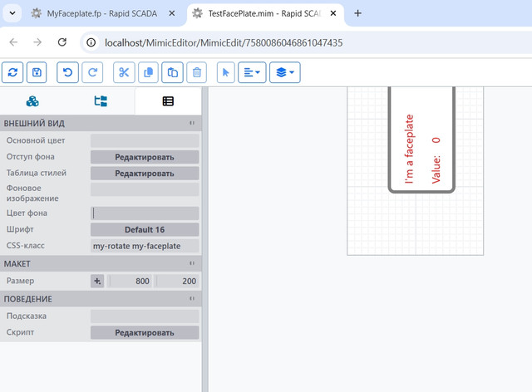Click the Основной цвет label
Image resolution: width=532 pixels, height=392 pixels.
coord(36,140)
